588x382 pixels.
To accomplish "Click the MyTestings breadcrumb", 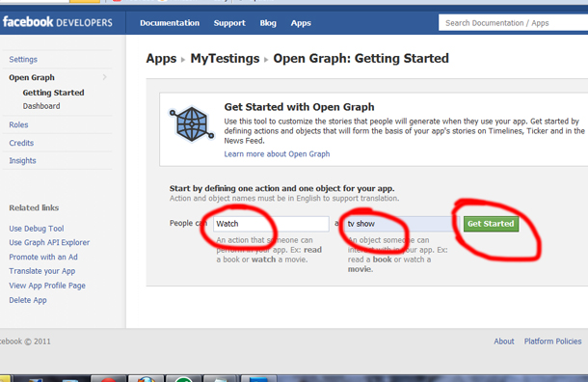I will pos(225,59).
